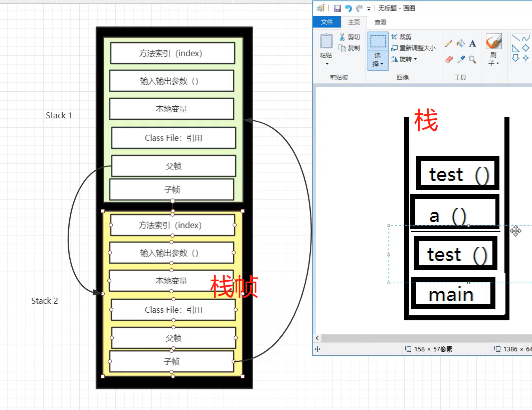Click the Paint horizontal scrollbar left arrow
Viewport: 532px width, 410px height.
pos(317,338)
